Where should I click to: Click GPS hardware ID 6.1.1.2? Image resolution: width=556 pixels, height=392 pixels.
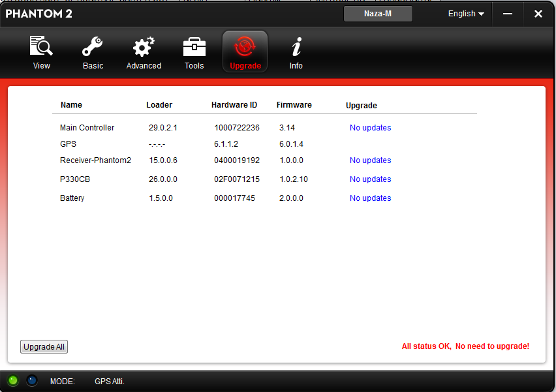coord(226,144)
